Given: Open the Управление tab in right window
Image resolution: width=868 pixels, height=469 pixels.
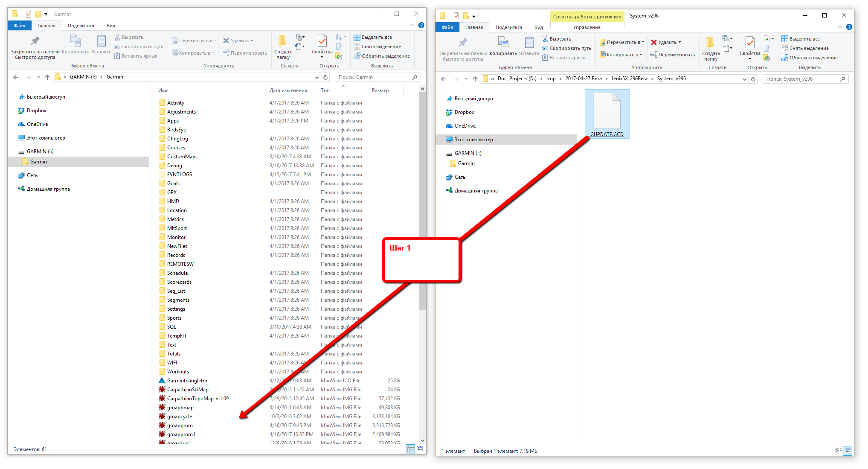Looking at the screenshot, I should click(x=587, y=27).
